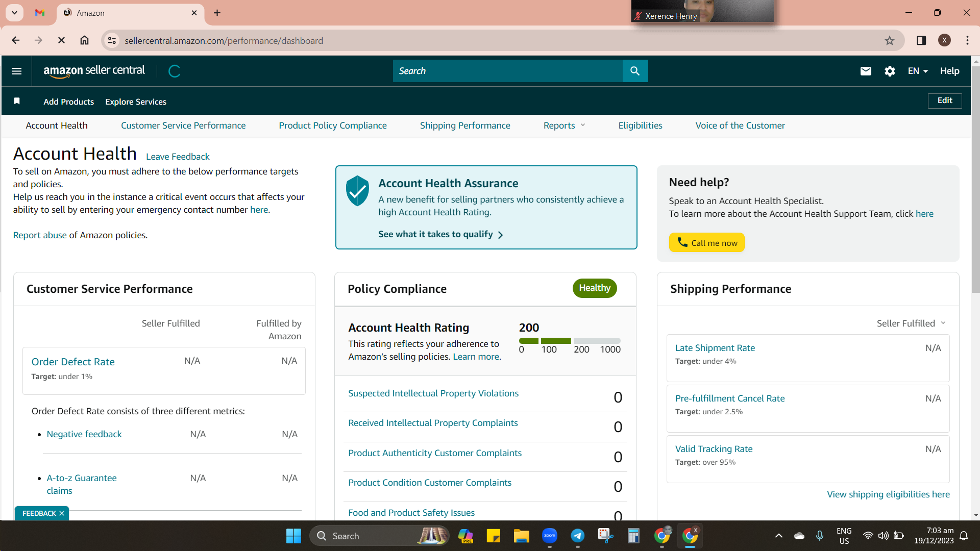Click the Amazon Seller Central logo

click(94, 71)
